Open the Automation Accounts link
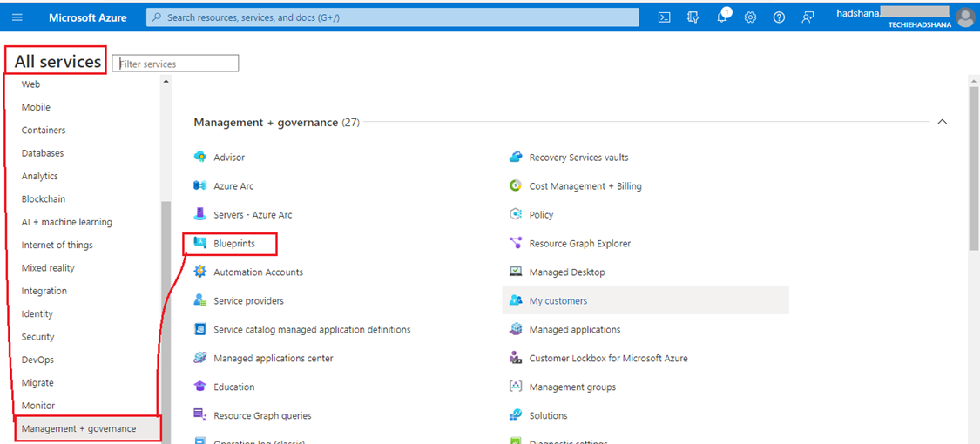 pos(258,272)
